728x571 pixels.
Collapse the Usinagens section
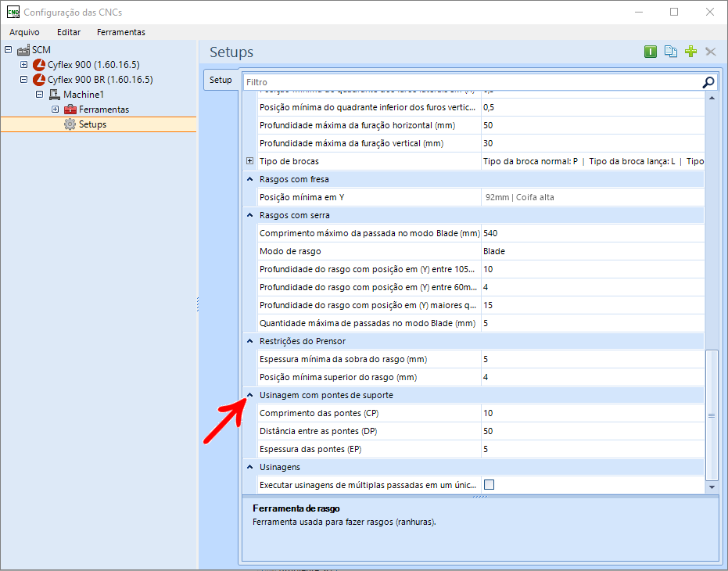(x=249, y=467)
